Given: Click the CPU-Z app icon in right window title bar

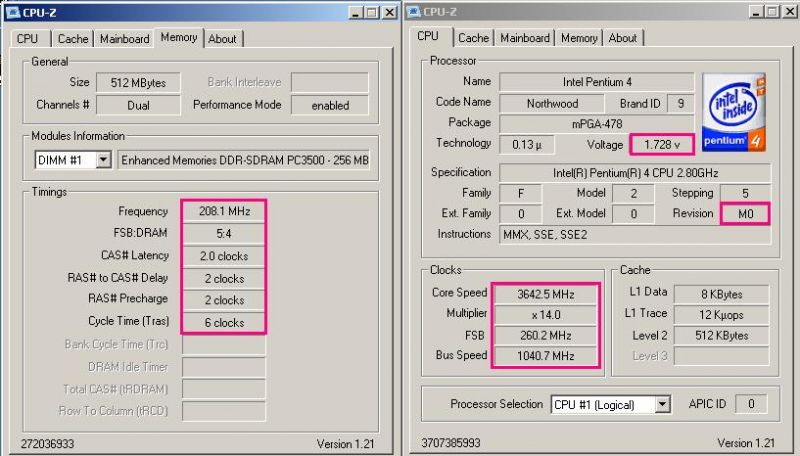Looking at the screenshot, I should (414, 12).
